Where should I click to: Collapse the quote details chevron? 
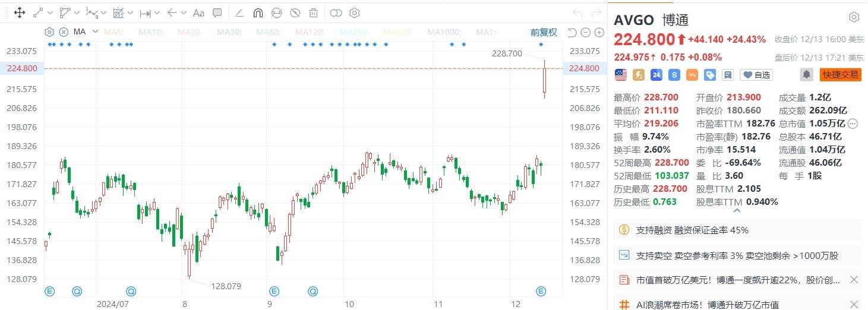coord(737,210)
